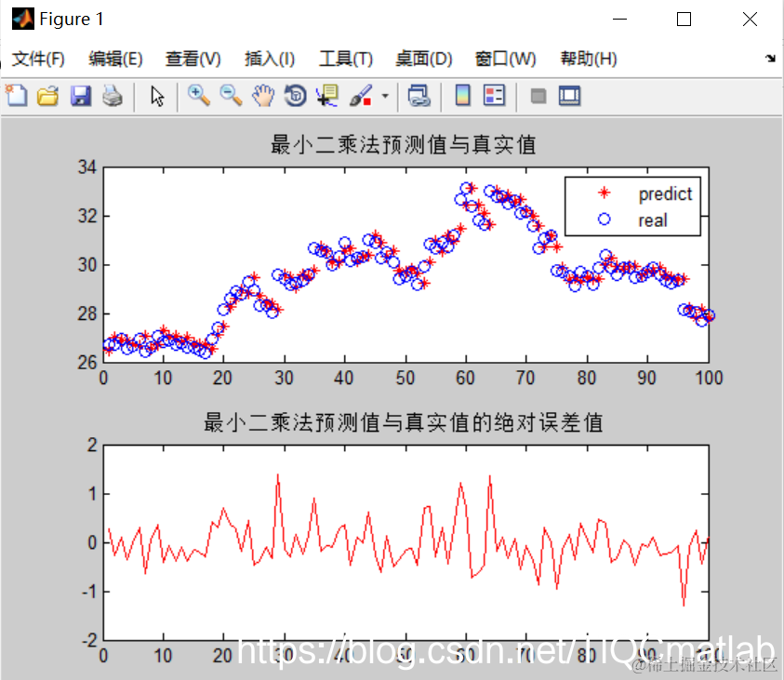Save the current figure
The image size is (784, 680).
pos(80,96)
